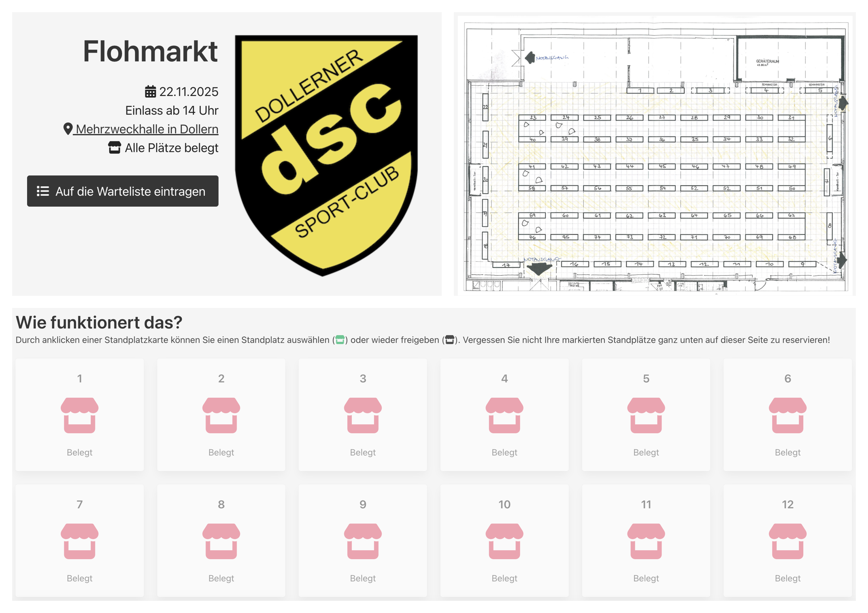868x613 pixels.
Task: Click the booth icon on stand 7
Action: [x=79, y=541]
